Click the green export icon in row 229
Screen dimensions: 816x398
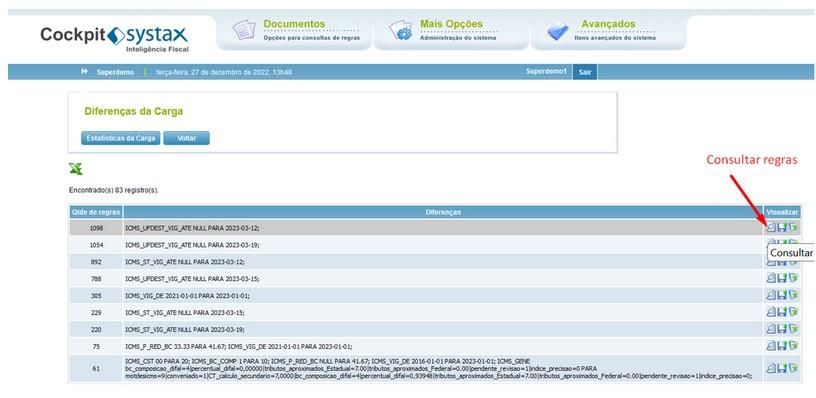point(793,312)
